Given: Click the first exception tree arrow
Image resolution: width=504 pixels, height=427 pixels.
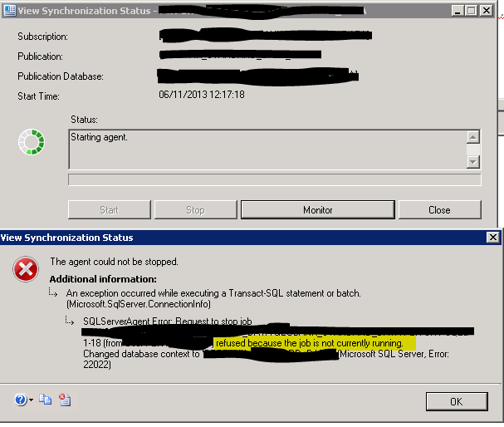Looking at the screenshot, I should coord(53,292).
